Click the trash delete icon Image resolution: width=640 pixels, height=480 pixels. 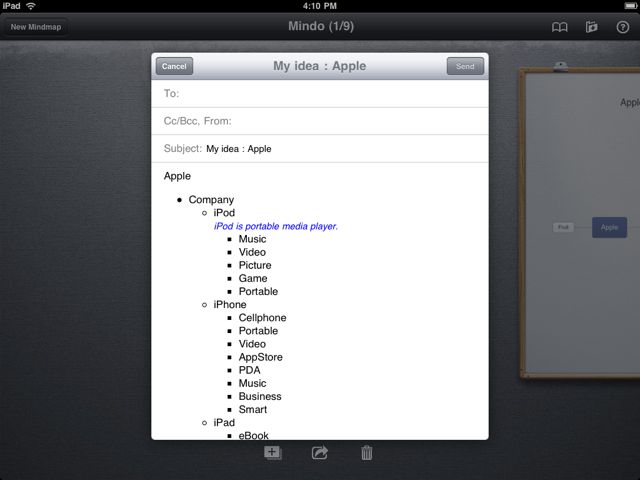click(367, 453)
